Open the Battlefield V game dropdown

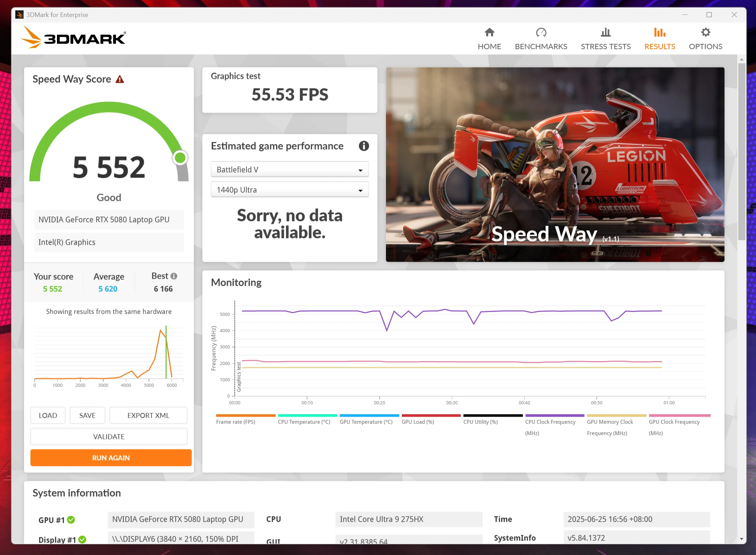click(x=289, y=169)
